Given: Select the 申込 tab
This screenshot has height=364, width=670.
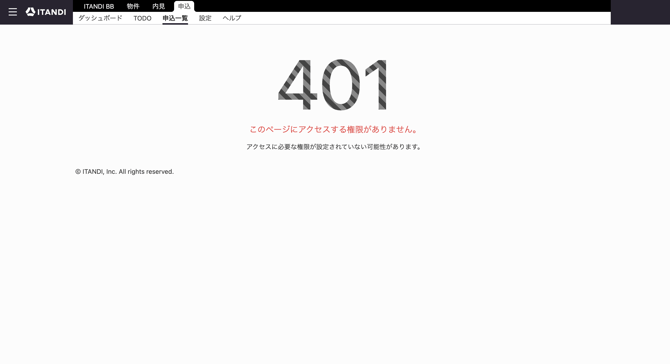Looking at the screenshot, I should 184,6.
